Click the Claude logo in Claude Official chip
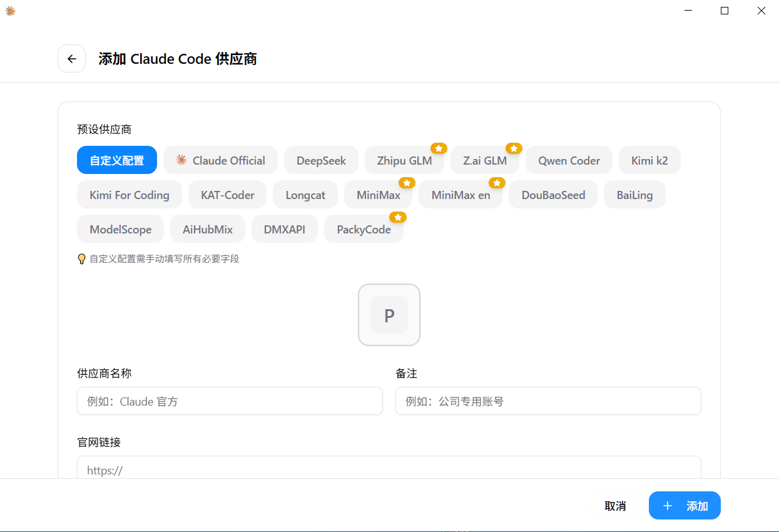This screenshot has width=779, height=532. 181,160
